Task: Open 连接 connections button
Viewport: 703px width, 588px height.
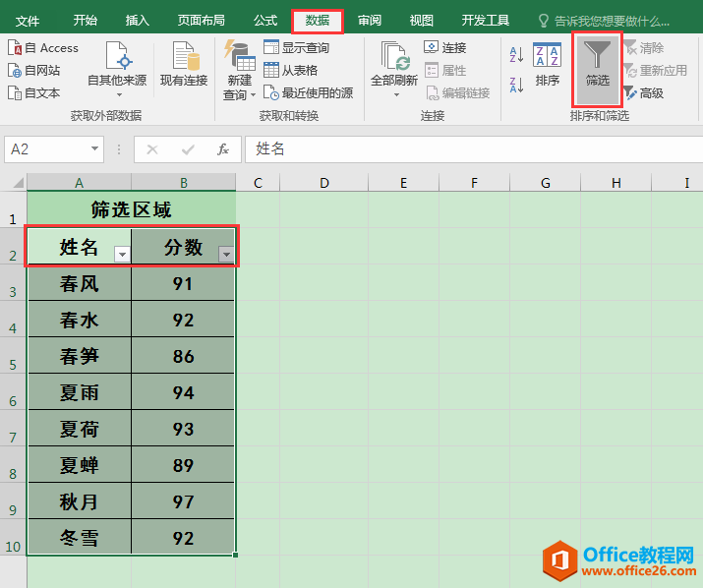Action: click(444, 47)
